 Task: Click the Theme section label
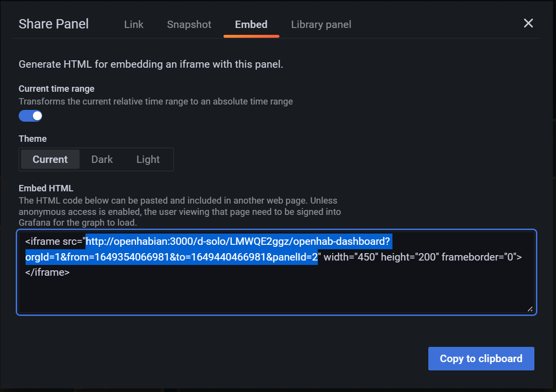(x=32, y=139)
